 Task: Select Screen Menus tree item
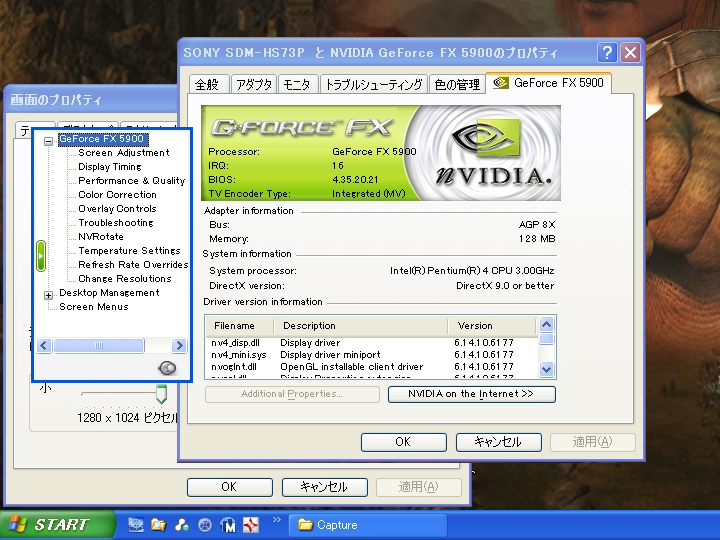(x=94, y=307)
